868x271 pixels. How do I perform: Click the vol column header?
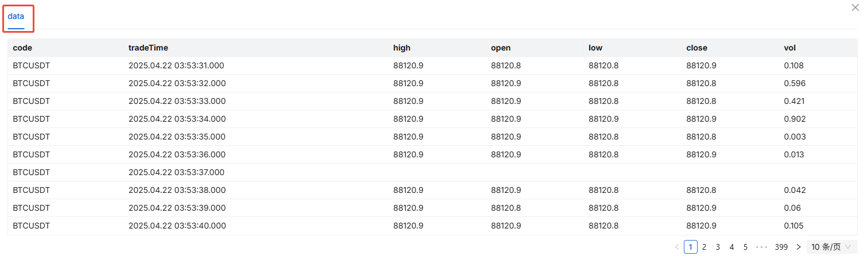point(790,48)
